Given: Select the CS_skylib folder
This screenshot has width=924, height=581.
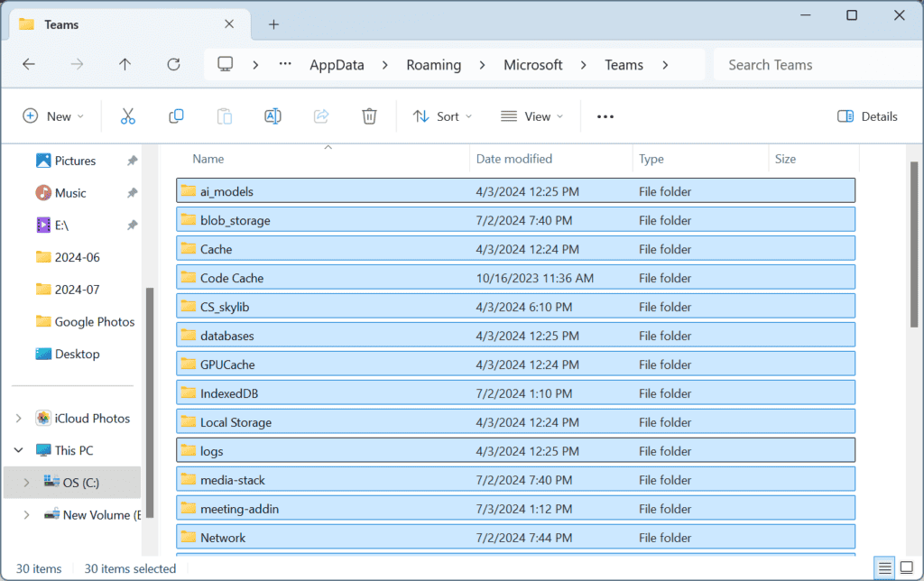Looking at the screenshot, I should 515,307.
